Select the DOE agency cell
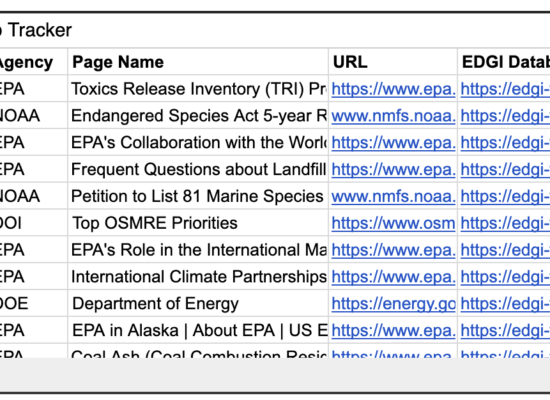Image resolution: width=550 pixels, height=400 pixels. [x=33, y=304]
